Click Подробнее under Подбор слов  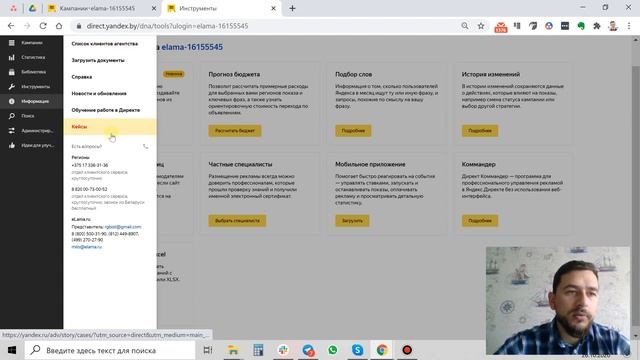pyautogui.click(x=353, y=131)
